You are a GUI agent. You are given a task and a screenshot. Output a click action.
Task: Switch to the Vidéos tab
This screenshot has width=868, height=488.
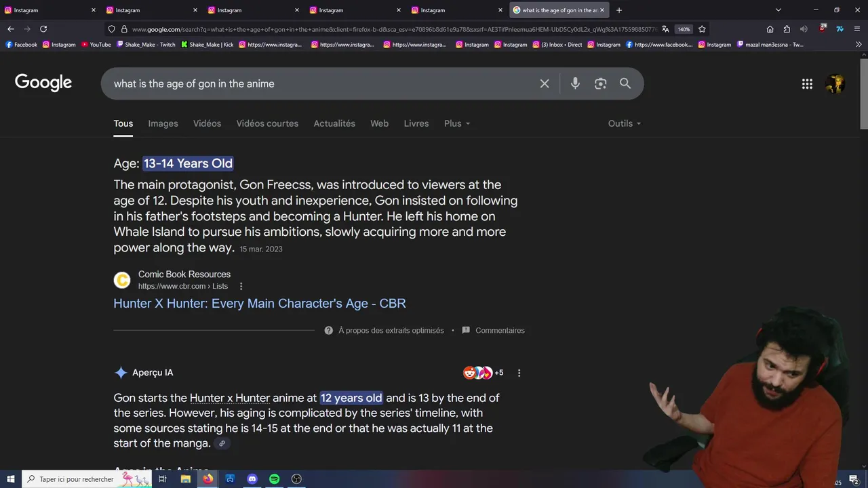click(207, 123)
